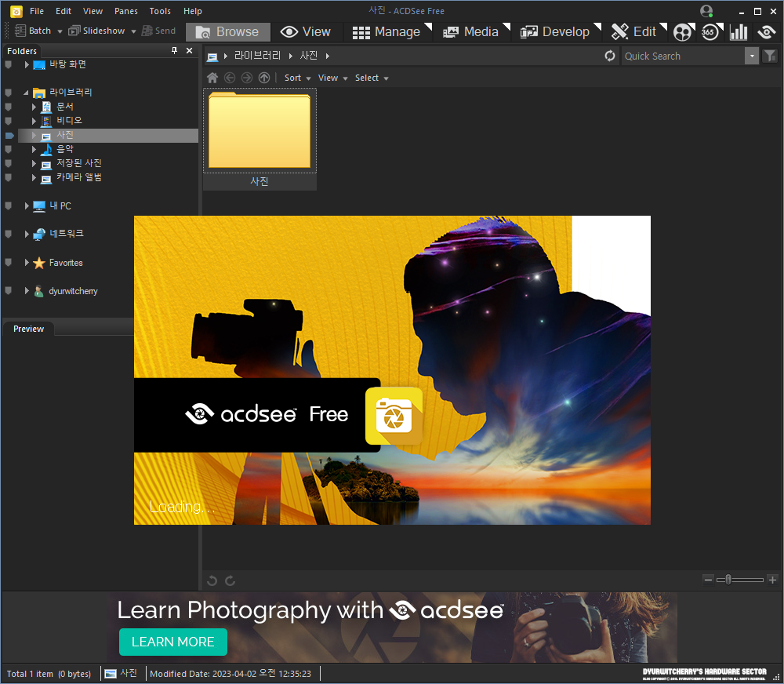The image size is (784, 684).
Task: Start the Slideshow from toolbar
Action: (96, 31)
